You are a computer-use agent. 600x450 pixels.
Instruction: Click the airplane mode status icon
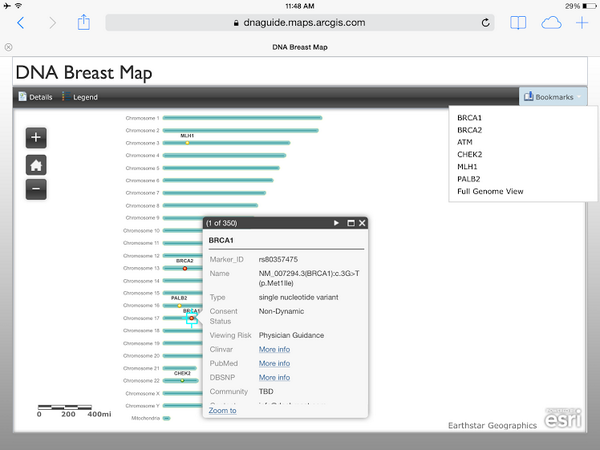coord(7,5)
